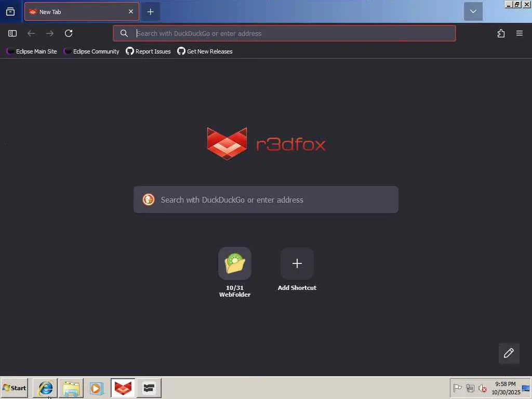Open the dark taskbar app next to r3dfox
532x399 pixels.
click(x=149, y=388)
